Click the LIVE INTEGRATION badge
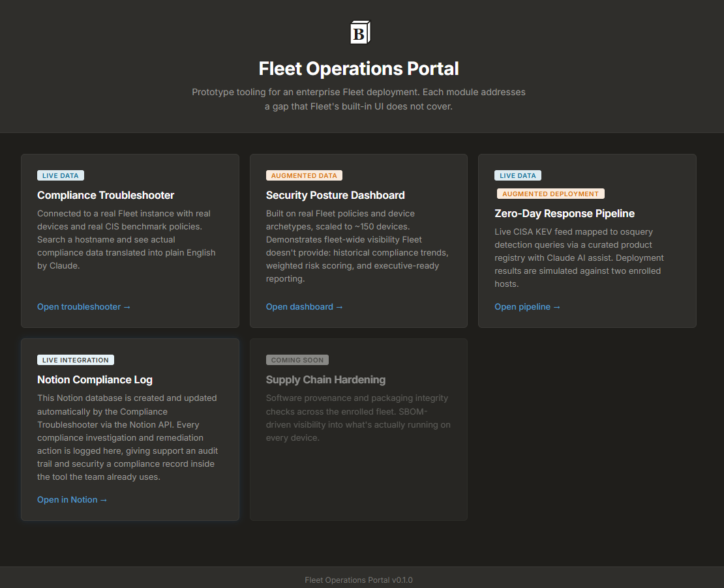Screen dimensions: 724x588 75,360
